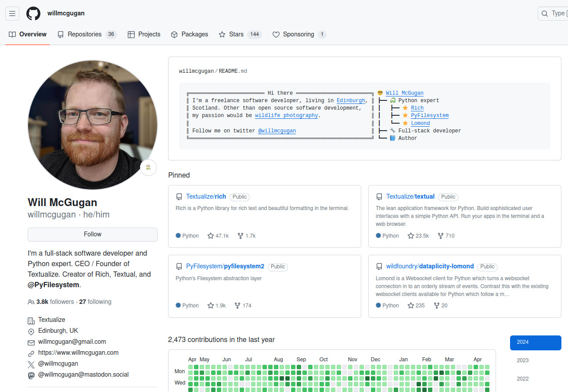
Task: Enlarge the Will McGugan profile avatar
Action: (93, 125)
